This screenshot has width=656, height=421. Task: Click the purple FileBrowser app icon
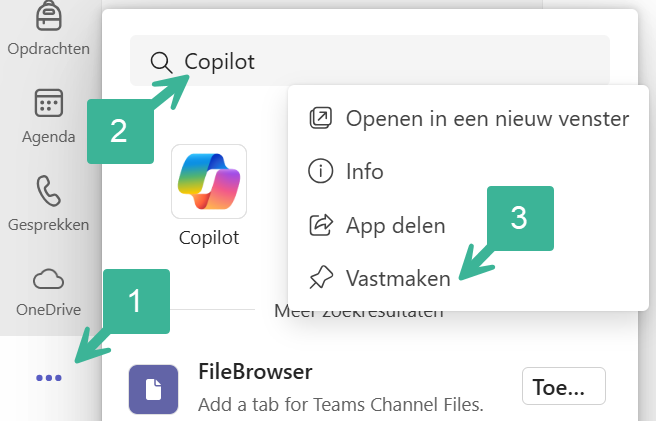pyautogui.click(x=154, y=389)
